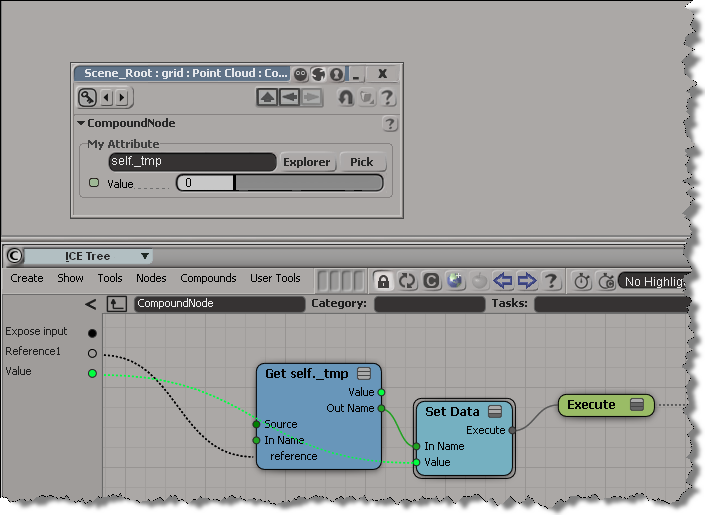Open the Compounds menu
The height and width of the screenshot is (515, 705).
tap(208, 279)
